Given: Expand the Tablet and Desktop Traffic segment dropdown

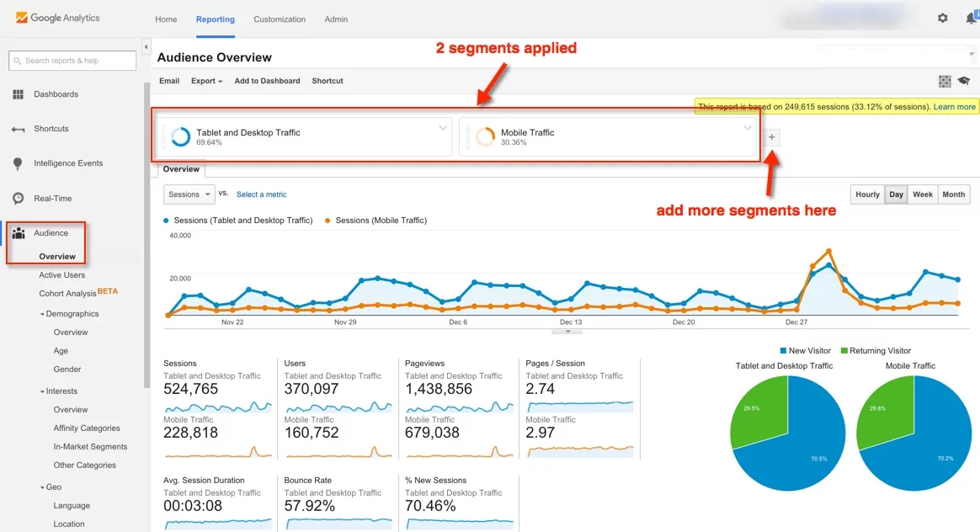Looking at the screenshot, I should coord(444,128).
